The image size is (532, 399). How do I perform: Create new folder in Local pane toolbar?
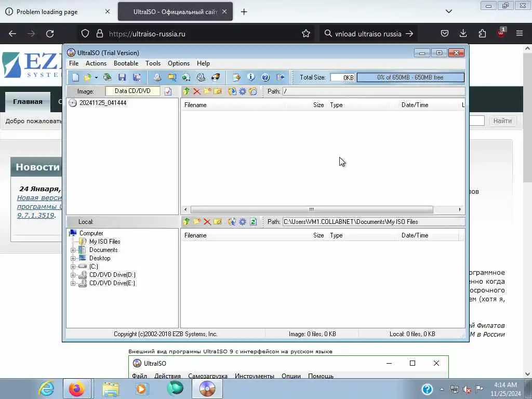point(197,221)
